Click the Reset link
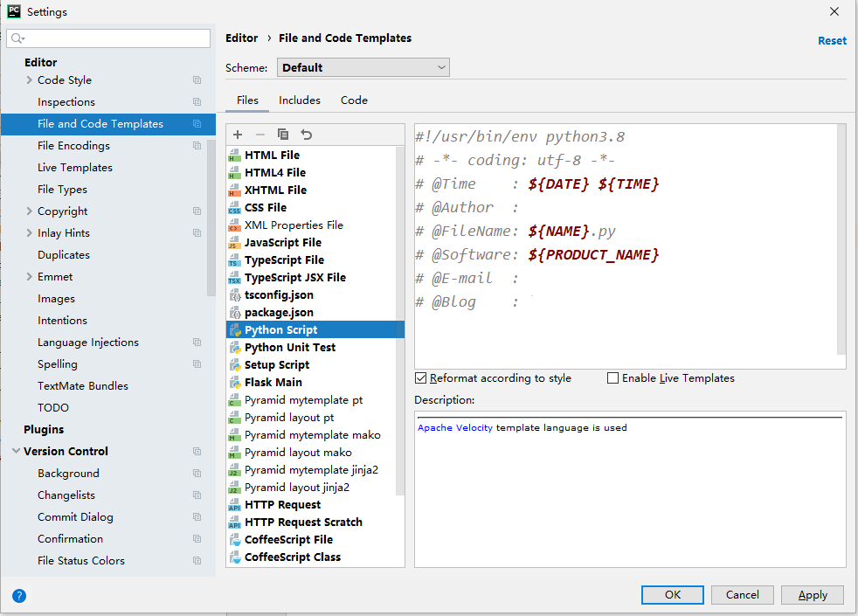The height and width of the screenshot is (616, 858). coord(832,41)
